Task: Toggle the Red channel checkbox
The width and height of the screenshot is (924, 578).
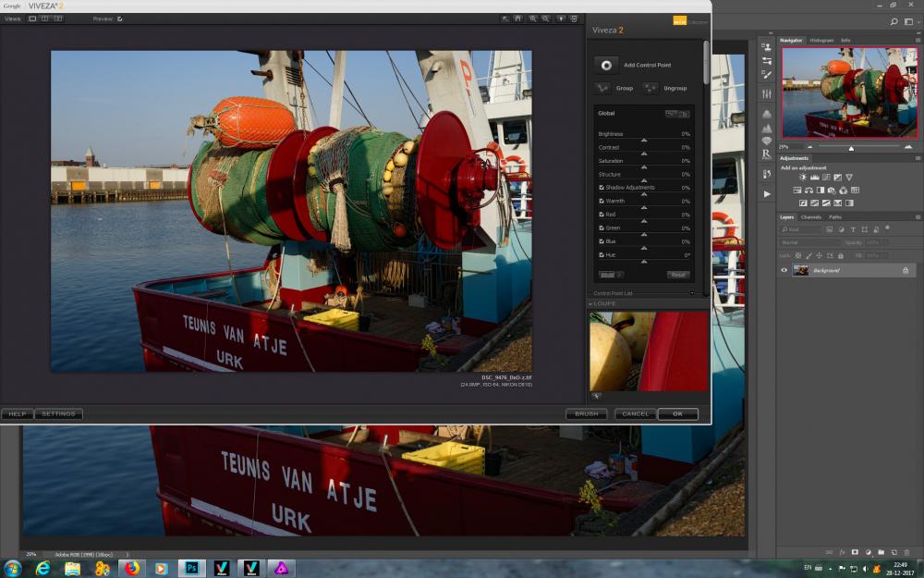Action: click(x=602, y=215)
